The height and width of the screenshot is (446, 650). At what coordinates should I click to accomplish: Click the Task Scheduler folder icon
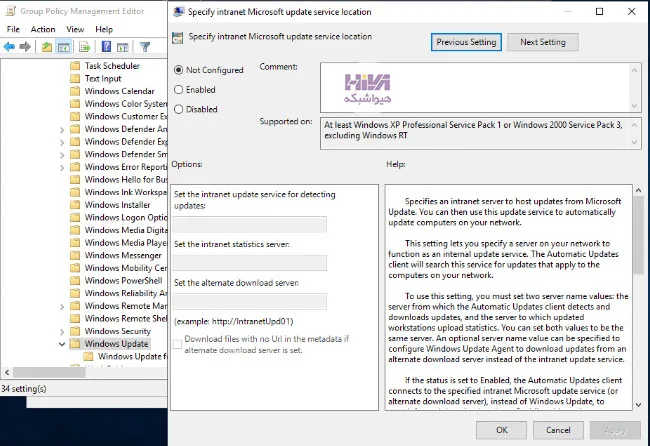click(x=75, y=66)
